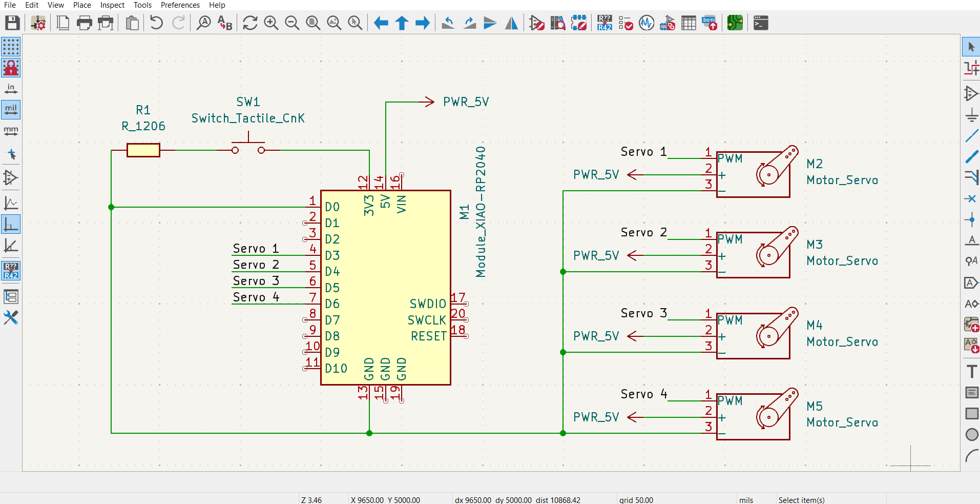Generate the Bill of Materials

(x=710, y=23)
